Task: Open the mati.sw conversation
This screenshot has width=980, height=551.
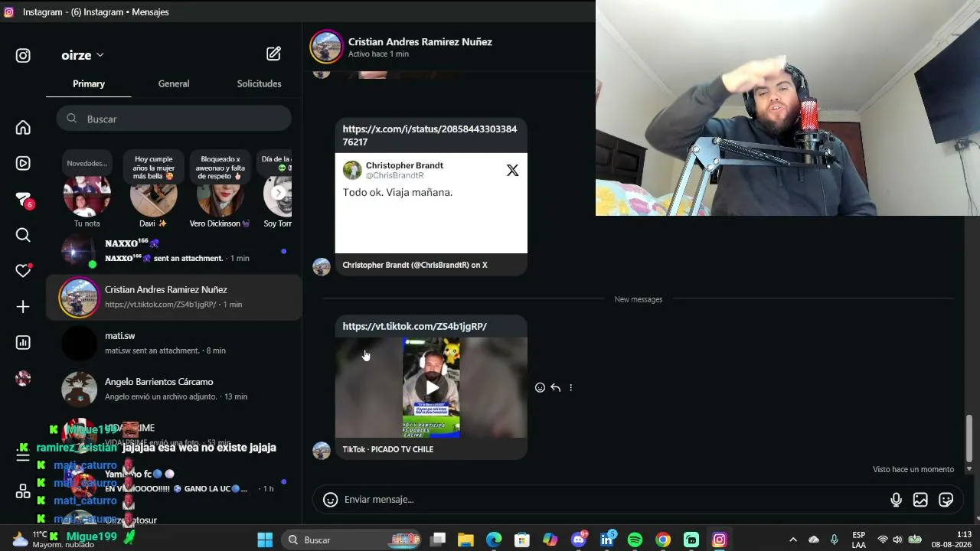Action: [174, 343]
